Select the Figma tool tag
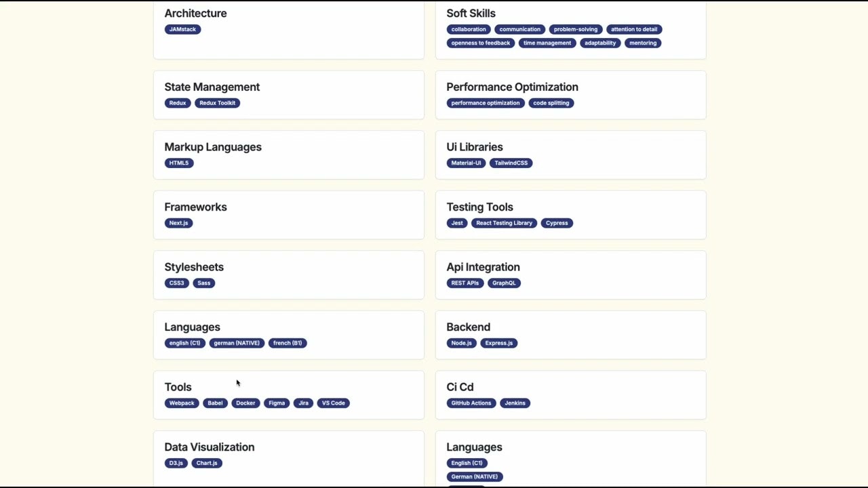 click(277, 403)
